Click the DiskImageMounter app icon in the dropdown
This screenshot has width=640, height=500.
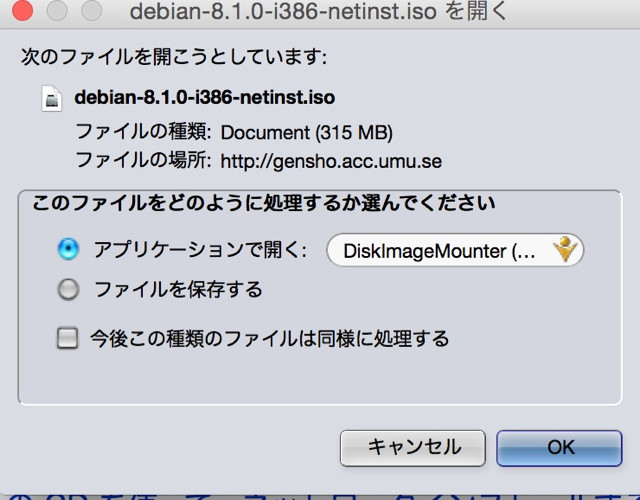[565, 249]
